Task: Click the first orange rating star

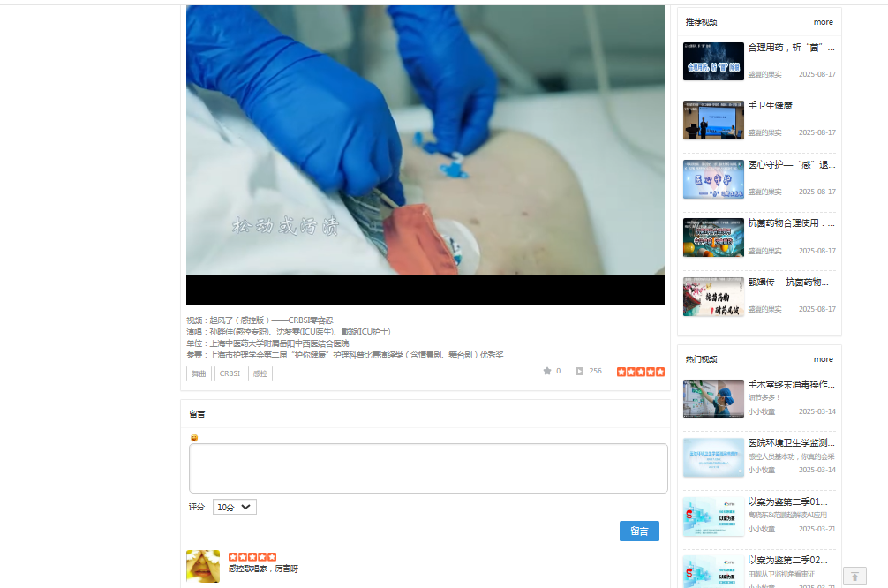Action: pyautogui.click(x=620, y=371)
